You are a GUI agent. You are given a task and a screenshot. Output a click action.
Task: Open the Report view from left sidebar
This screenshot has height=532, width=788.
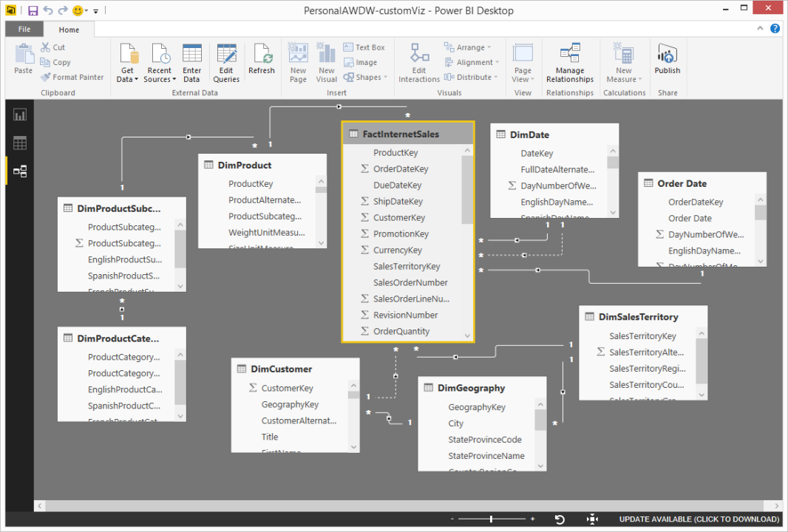click(x=20, y=115)
